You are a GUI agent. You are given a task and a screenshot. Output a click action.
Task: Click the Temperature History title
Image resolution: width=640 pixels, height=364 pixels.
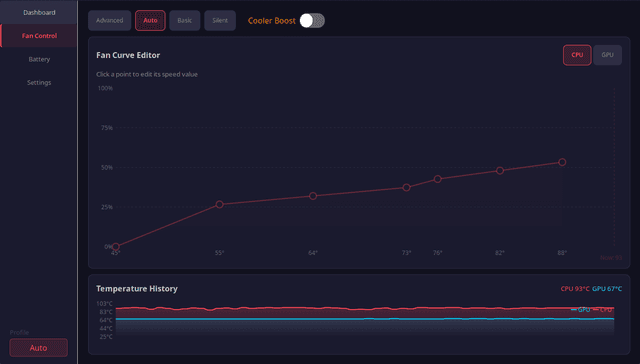coord(137,289)
